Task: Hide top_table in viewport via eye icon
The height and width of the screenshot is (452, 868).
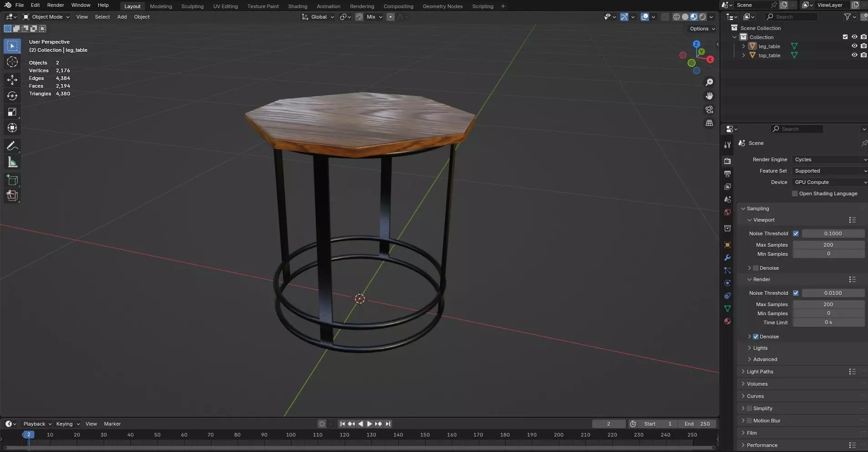Action: pyautogui.click(x=854, y=55)
